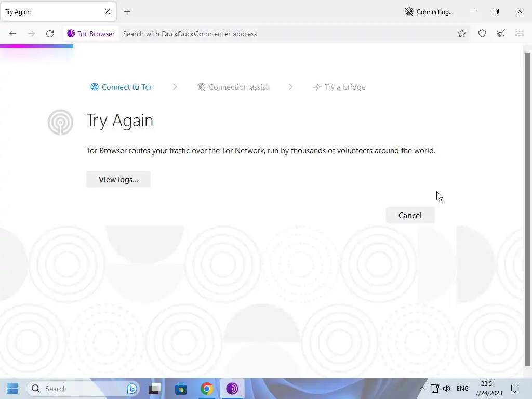Click the page vertical scrollbar
The height and width of the screenshot is (399, 532).
pyautogui.click(x=527, y=209)
